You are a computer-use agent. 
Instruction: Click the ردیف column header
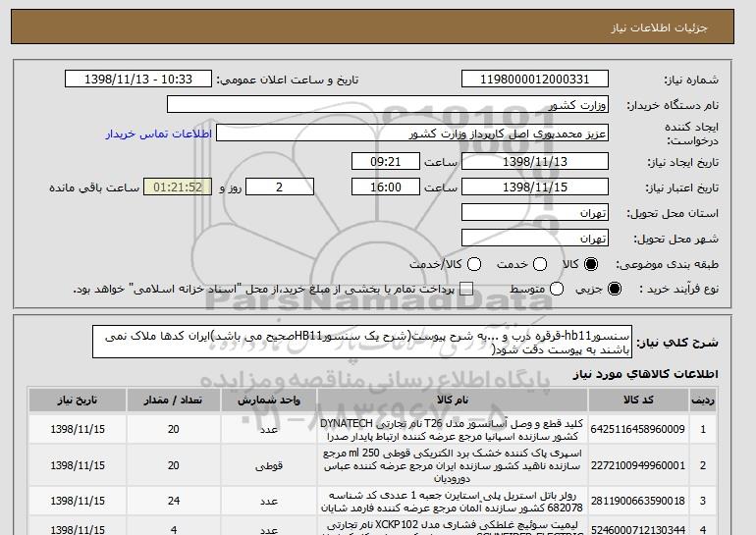pyautogui.click(x=702, y=401)
